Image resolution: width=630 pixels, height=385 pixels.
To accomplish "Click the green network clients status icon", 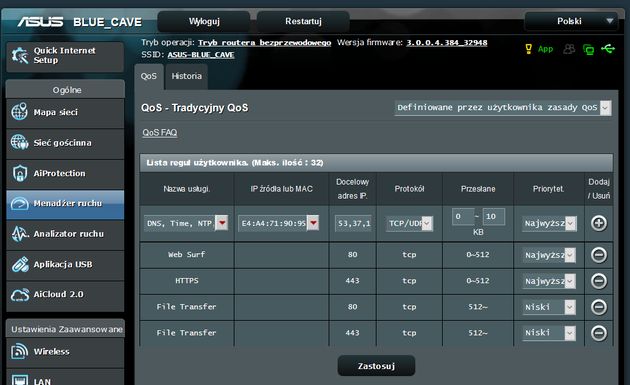I will click(589, 49).
